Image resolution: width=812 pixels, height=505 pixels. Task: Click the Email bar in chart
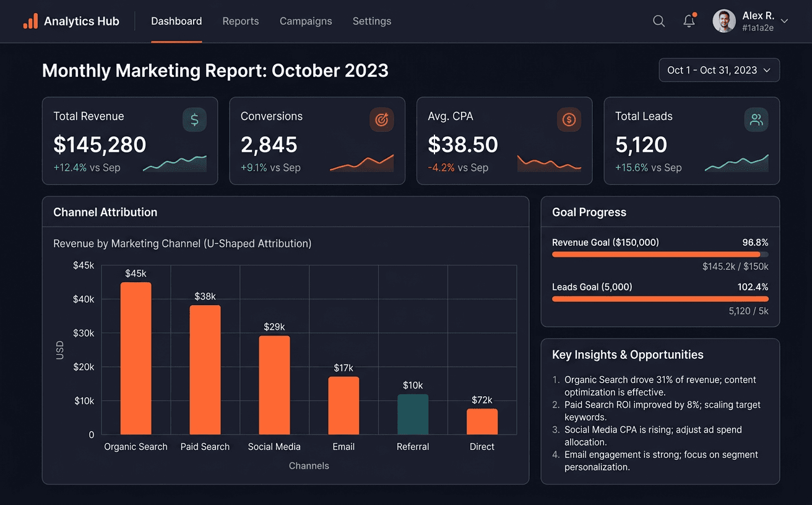coord(343,405)
